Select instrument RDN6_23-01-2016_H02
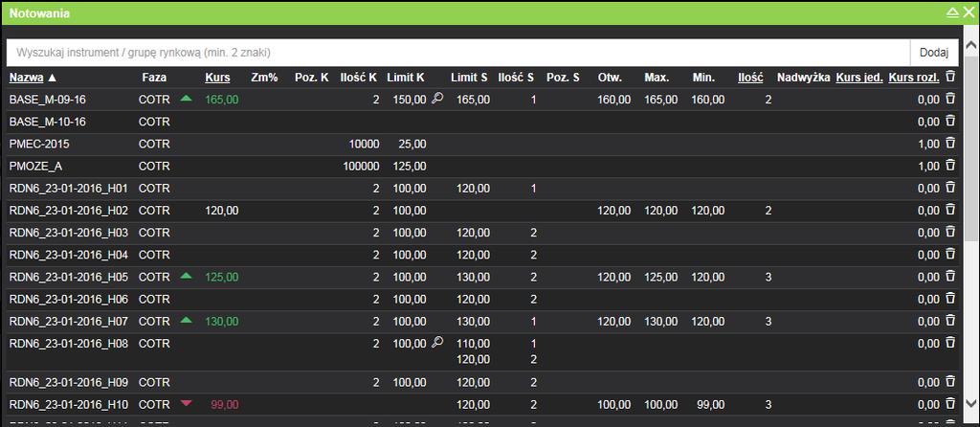Image resolution: width=980 pixels, height=427 pixels. 69,211
